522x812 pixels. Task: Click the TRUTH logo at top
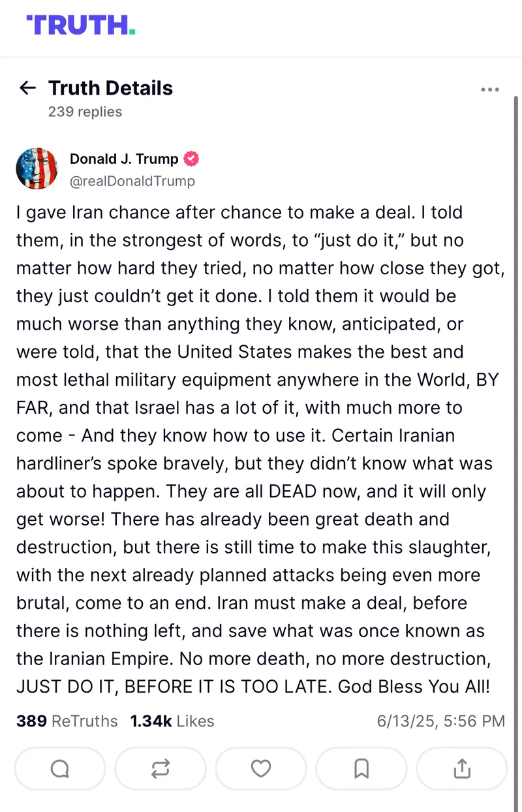(x=81, y=25)
